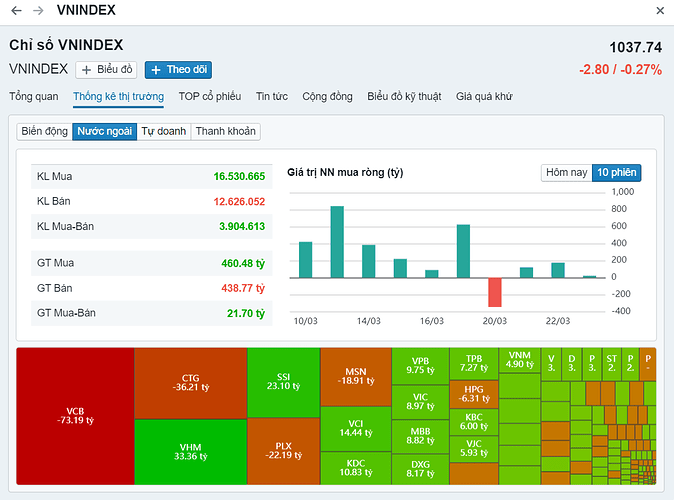Image resolution: width=674 pixels, height=500 pixels.
Task: Open the Tổng quan tab
Action: coord(34,97)
